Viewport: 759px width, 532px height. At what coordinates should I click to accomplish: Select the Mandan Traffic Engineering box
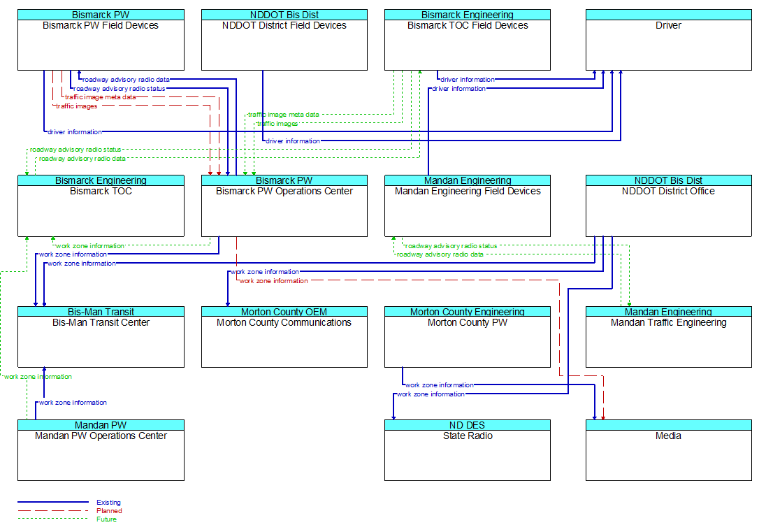pyautogui.click(x=668, y=337)
